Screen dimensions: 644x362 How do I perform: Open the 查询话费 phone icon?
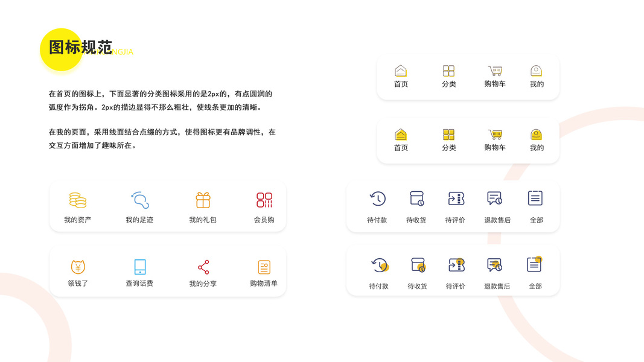pos(139,267)
